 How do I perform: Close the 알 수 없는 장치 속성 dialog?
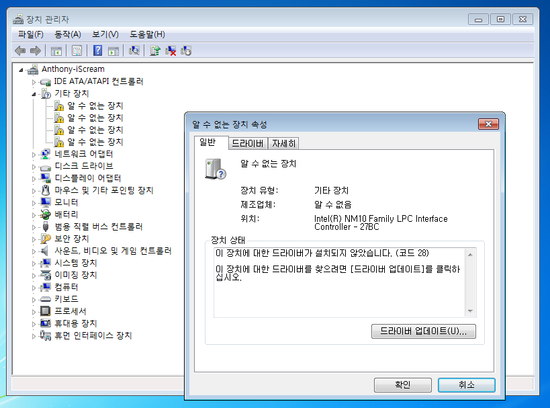(x=488, y=124)
